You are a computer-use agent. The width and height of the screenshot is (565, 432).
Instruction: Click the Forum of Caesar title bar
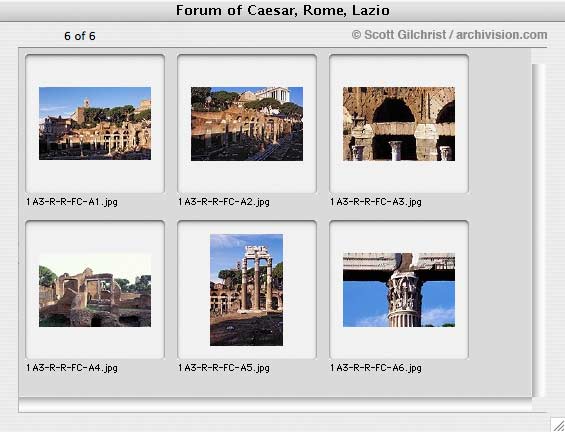coord(282,10)
